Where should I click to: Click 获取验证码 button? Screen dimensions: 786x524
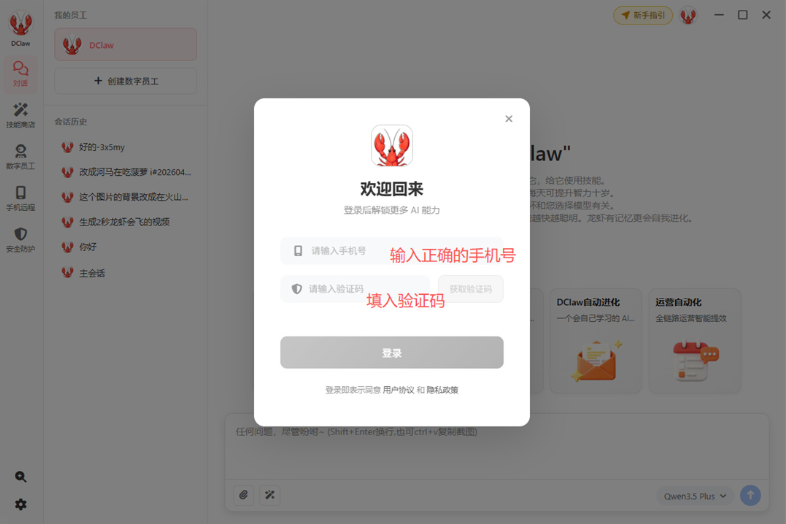[471, 289]
